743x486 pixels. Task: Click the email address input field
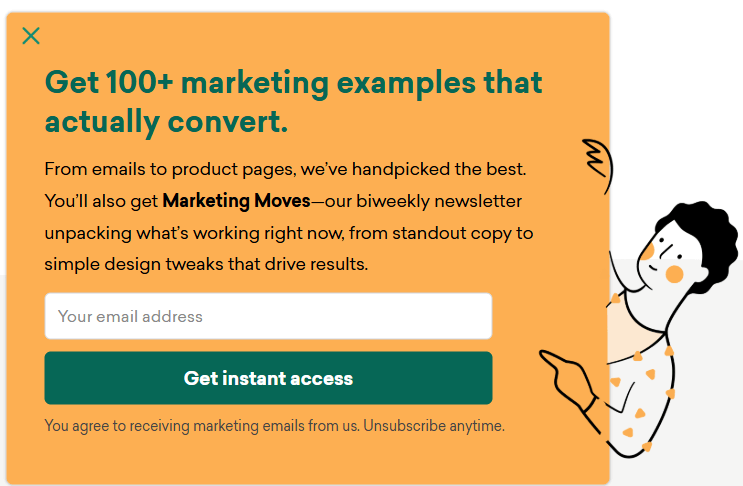268,316
